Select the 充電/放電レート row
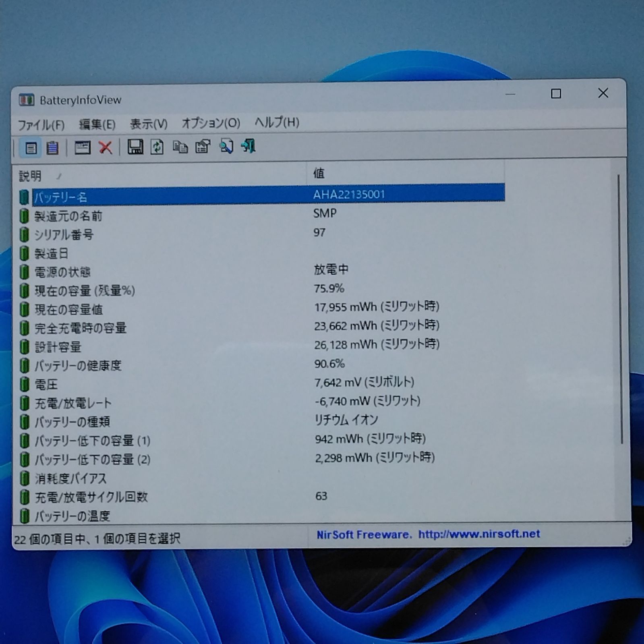 tap(261, 402)
